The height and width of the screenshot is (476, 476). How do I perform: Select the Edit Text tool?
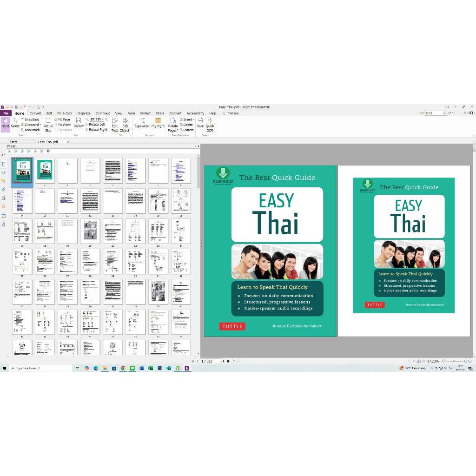(x=115, y=125)
